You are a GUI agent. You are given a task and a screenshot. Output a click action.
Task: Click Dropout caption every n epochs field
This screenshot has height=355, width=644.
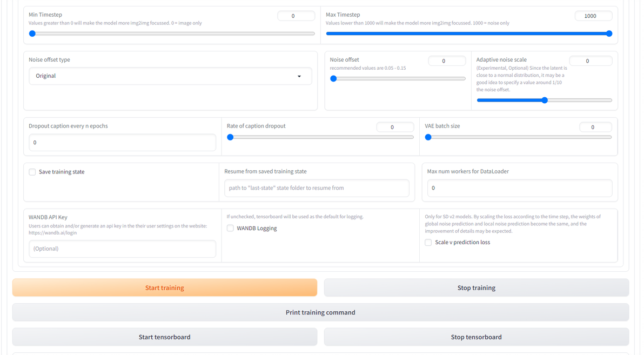point(122,143)
